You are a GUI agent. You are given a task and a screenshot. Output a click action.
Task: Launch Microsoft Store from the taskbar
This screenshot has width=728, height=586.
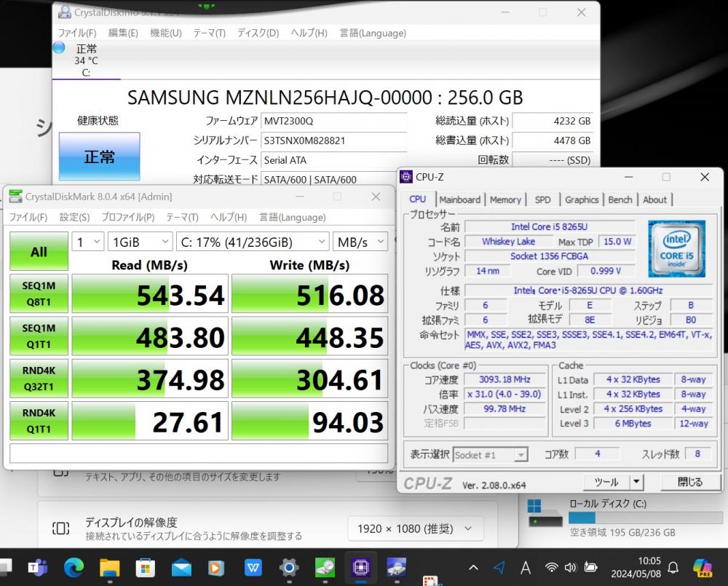pos(145,567)
